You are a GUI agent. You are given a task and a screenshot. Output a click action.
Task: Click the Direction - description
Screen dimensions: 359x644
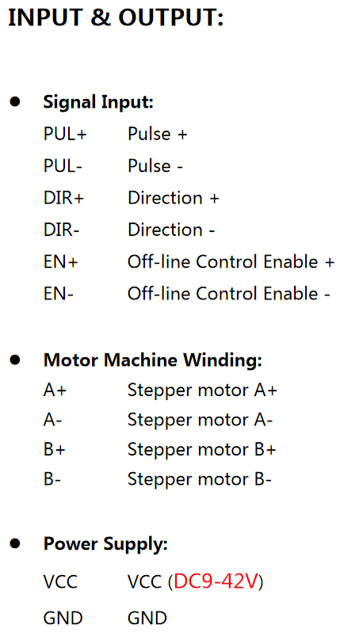171,230
